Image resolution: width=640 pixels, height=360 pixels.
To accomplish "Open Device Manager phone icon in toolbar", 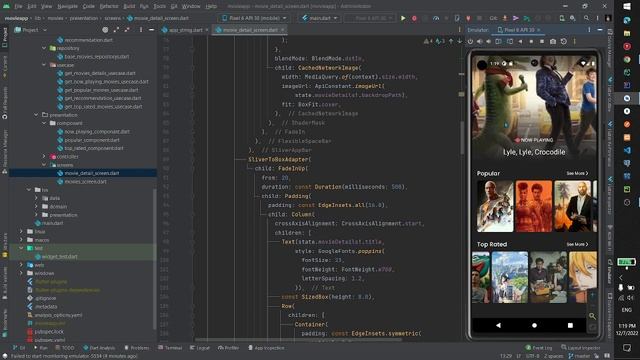I will click(x=562, y=18).
